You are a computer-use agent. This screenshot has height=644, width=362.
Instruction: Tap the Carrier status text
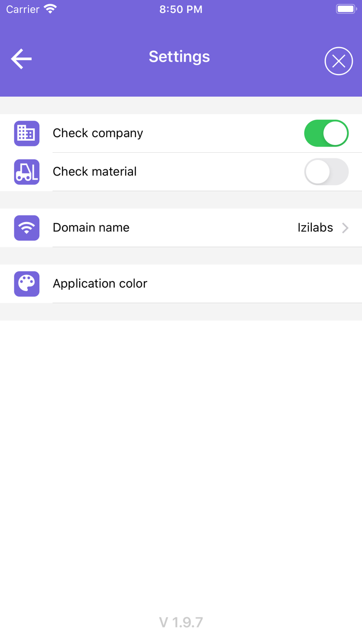coord(23,9)
